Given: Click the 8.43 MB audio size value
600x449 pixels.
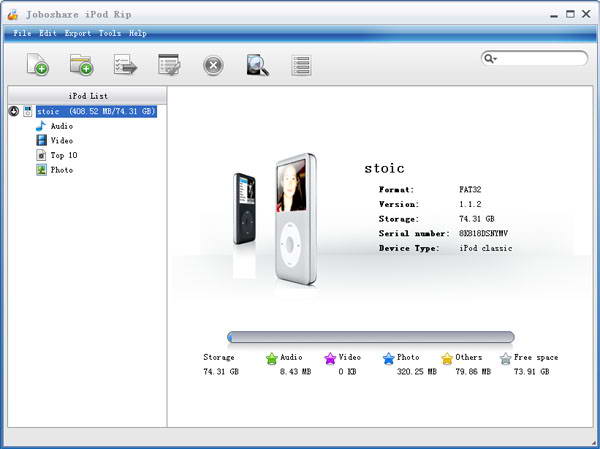Looking at the screenshot, I should tap(295, 372).
